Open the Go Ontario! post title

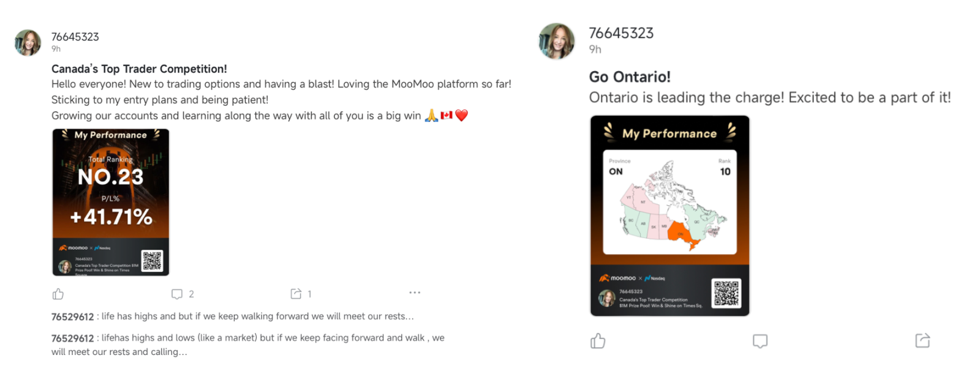click(x=630, y=77)
